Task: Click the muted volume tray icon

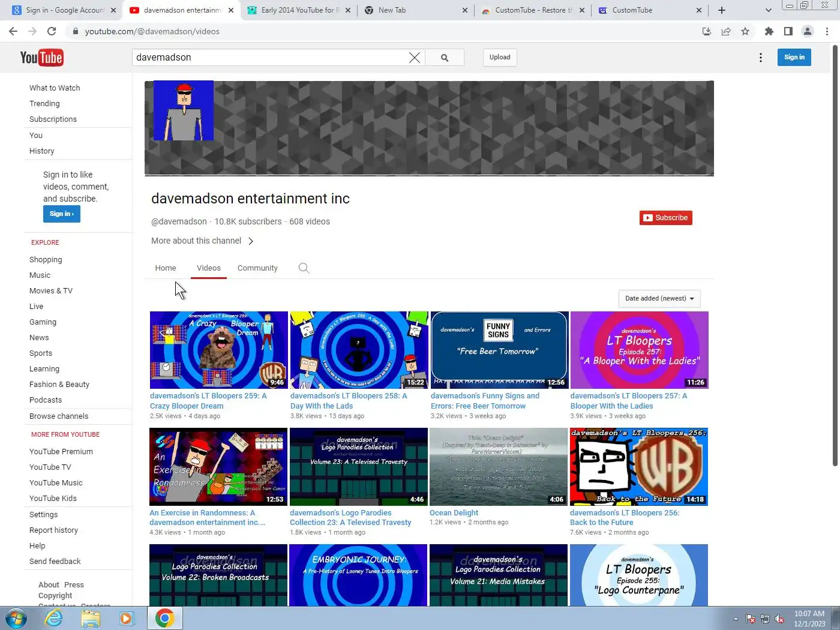Action: (779, 619)
